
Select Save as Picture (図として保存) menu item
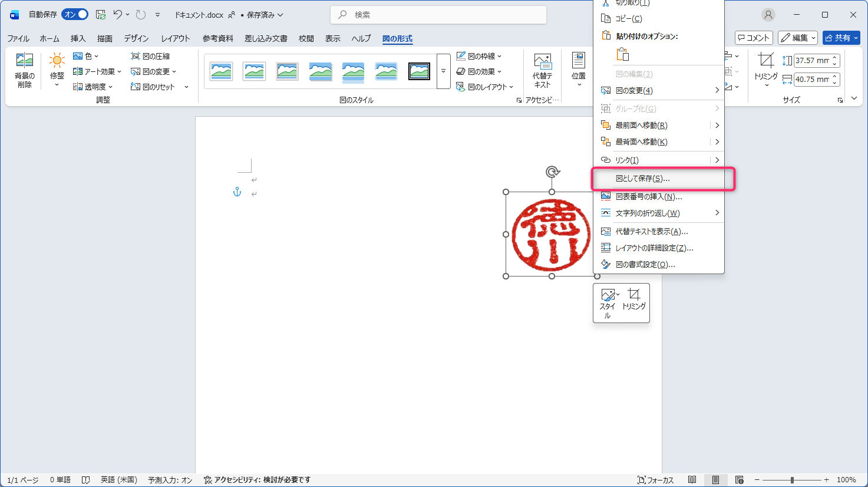point(643,179)
